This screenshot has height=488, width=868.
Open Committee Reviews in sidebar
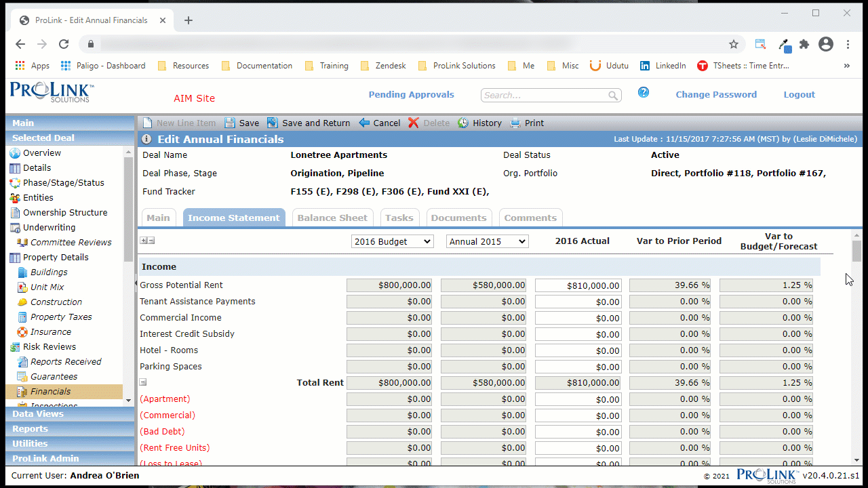pos(71,243)
